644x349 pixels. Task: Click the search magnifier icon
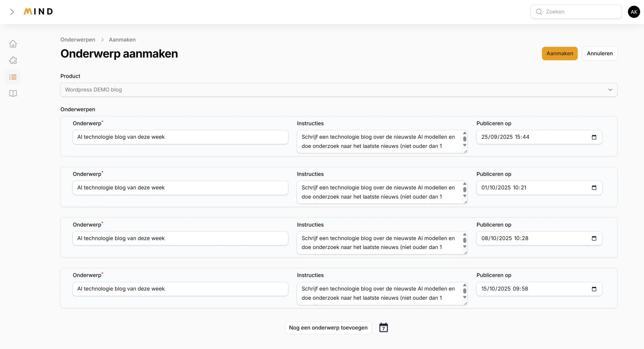(539, 11)
